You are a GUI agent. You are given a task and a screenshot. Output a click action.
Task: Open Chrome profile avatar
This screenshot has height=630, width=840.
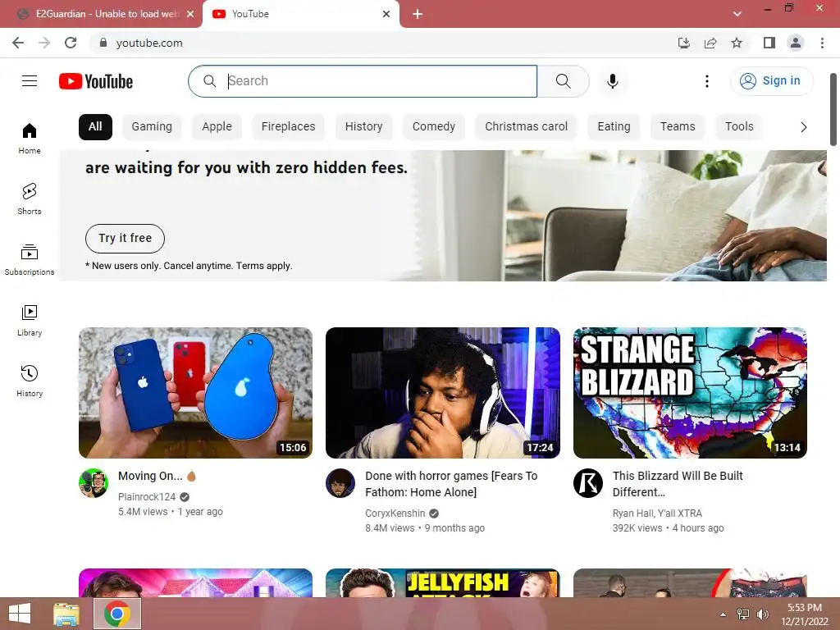click(x=796, y=43)
